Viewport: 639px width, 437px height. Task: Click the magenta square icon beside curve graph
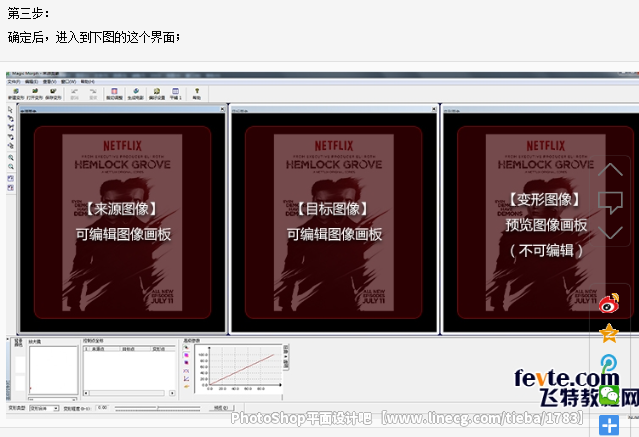tap(186, 355)
